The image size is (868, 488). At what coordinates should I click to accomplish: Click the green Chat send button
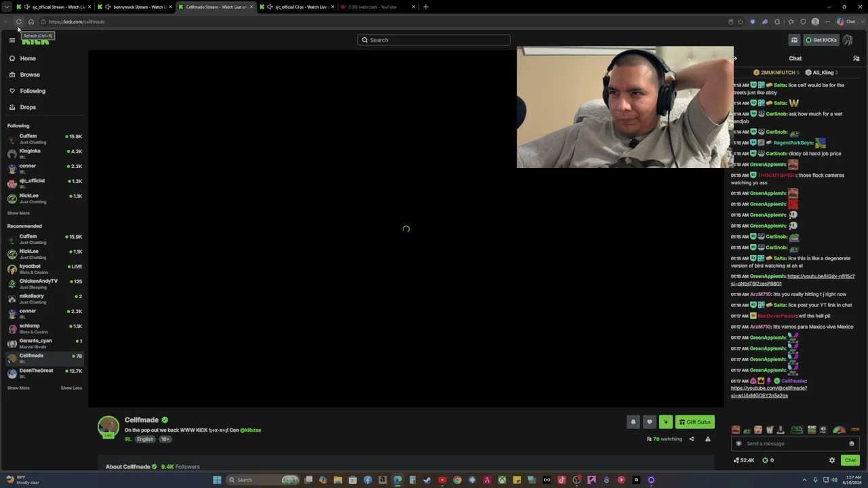point(850,460)
